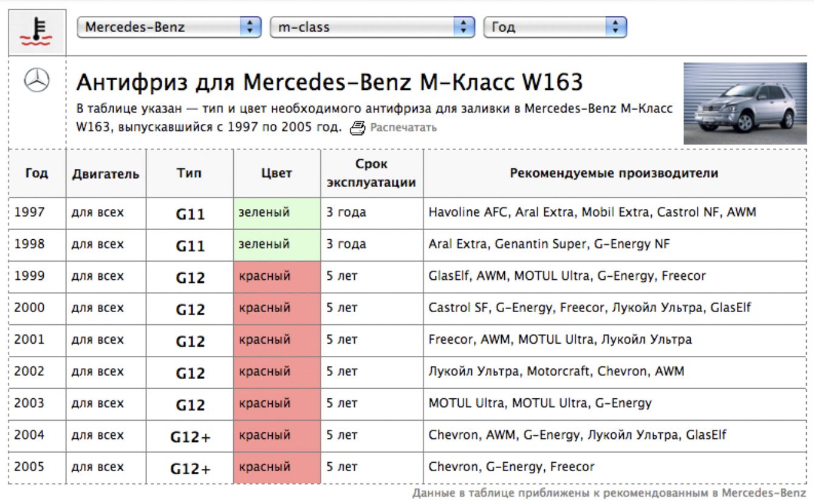Click Aral Extra, Genantin Super manufacturers cell

click(615, 245)
